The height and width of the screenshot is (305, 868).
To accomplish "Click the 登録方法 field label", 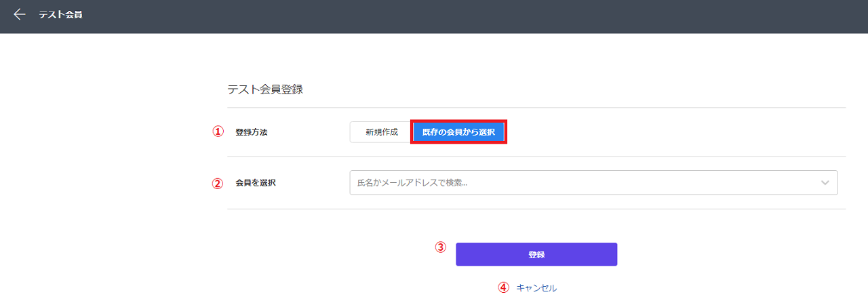I will [252, 132].
